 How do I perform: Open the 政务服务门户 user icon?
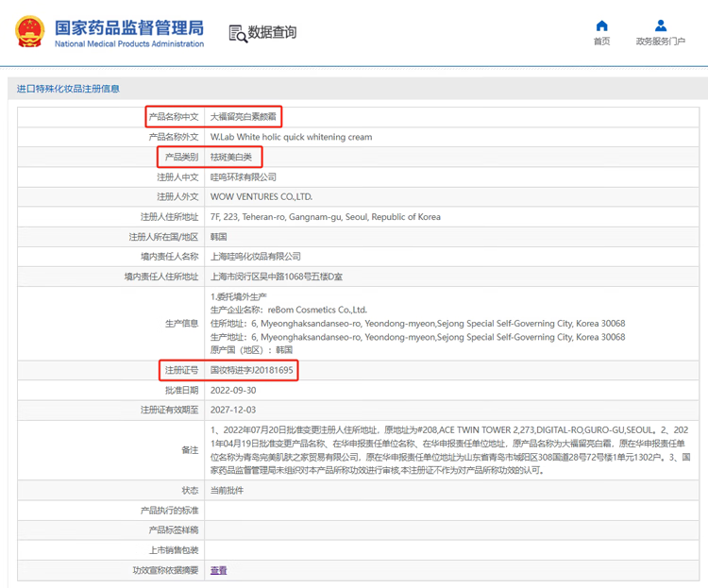[x=661, y=25]
